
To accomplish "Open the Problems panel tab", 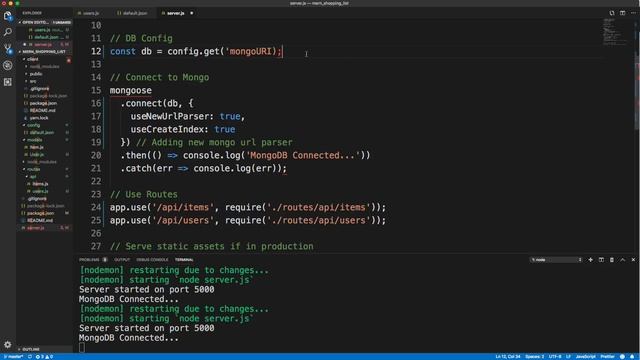I will click(89, 260).
